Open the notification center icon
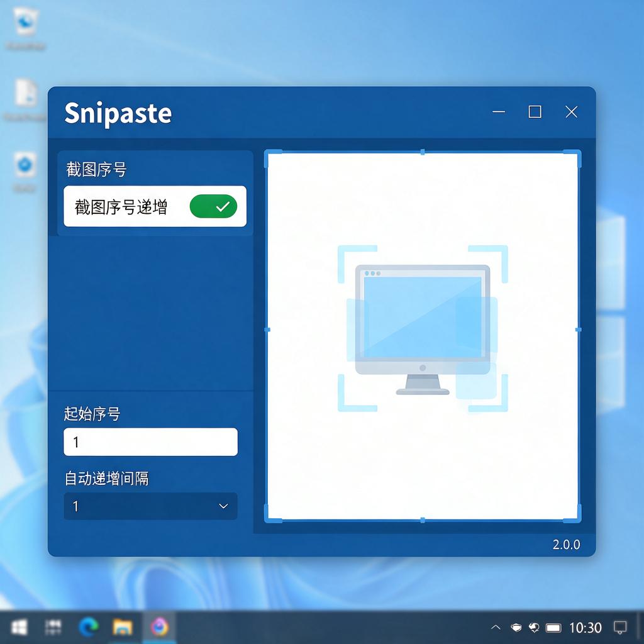Viewport: 644px width, 644px height. coord(619,628)
